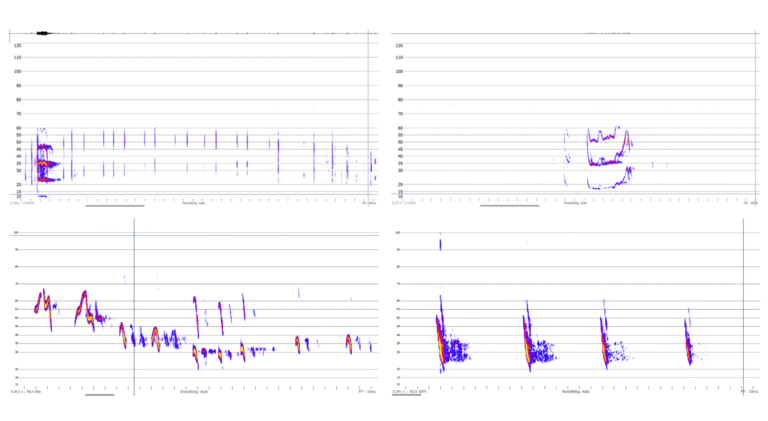This screenshot has width=768, height=421.
Task: Click the scrollbar thumb under the bottom-left spectrogram
Action: (99, 394)
